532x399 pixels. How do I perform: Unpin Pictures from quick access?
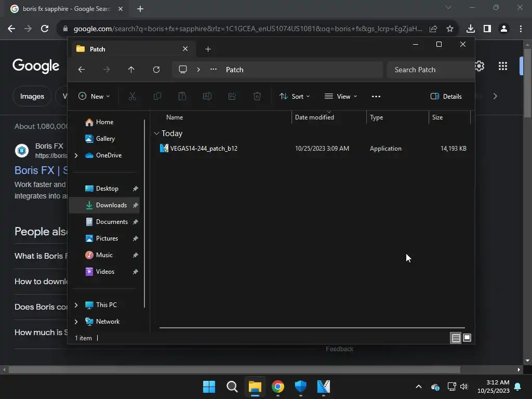click(x=136, y=238)
